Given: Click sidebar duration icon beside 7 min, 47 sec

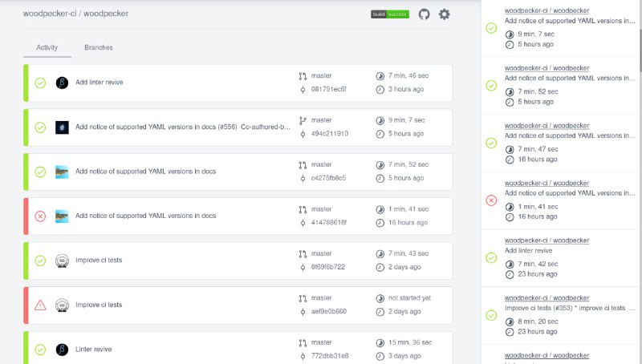Looking at the screenshot, I should 510,149.
